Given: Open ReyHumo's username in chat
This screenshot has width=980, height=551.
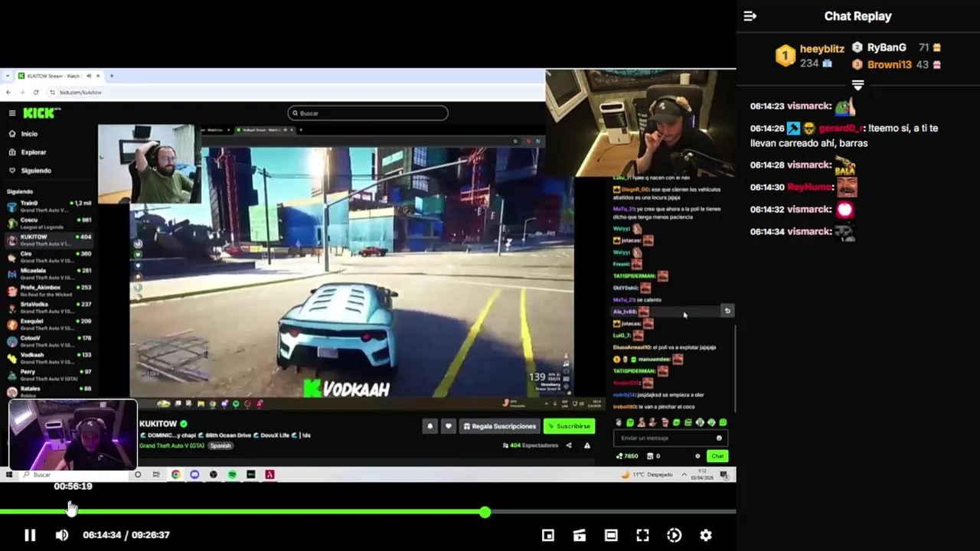Looking at the screenshot, I should tap(809, 187).
